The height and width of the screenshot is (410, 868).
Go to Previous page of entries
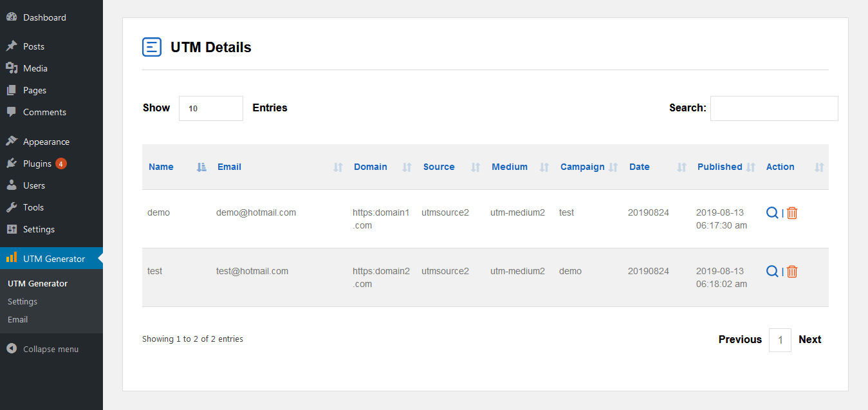740,339
